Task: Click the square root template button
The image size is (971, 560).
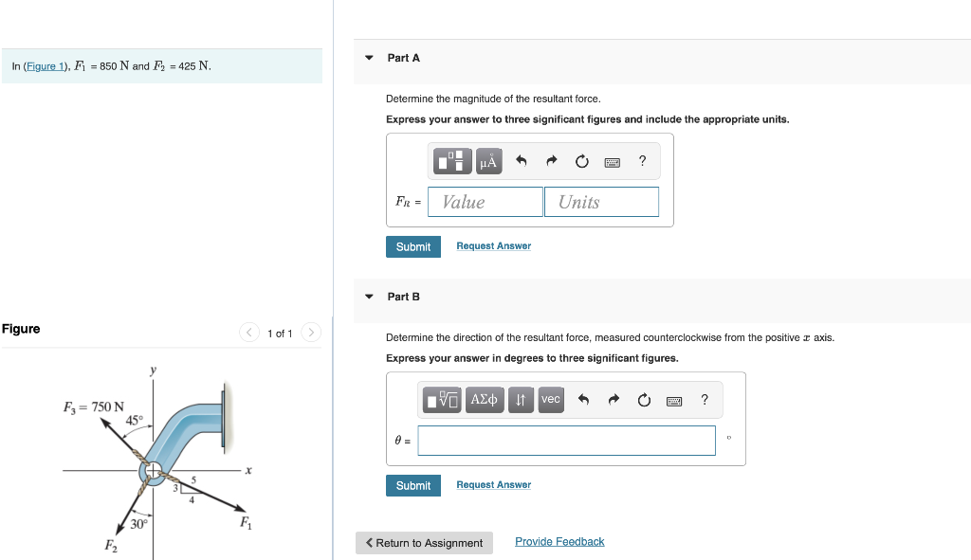Action: pyautogui.click(x=442, y=400)
